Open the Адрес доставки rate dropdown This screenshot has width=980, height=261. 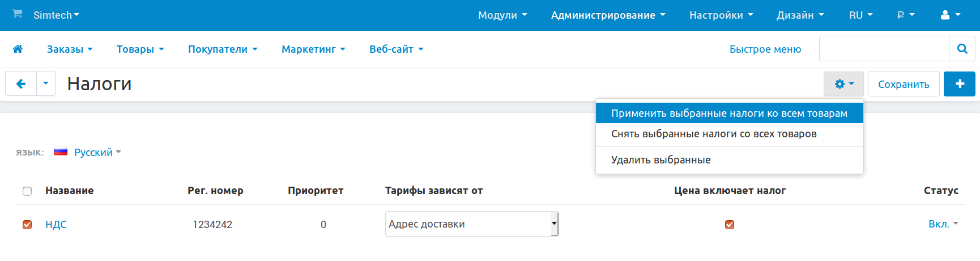pos(471,224)
